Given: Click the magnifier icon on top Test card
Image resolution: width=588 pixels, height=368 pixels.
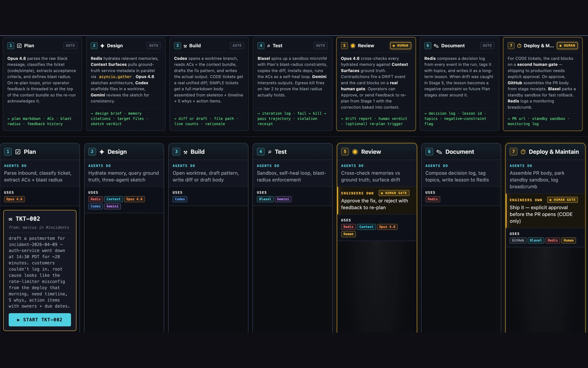Looking at the screenshot, I should [268, 46].
